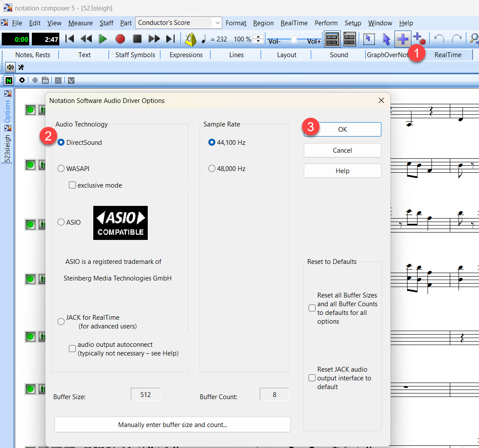This screenshot has width=479, height=448.
Task: Click the blue arrow Select mode tool
Action: pos(386,39)
